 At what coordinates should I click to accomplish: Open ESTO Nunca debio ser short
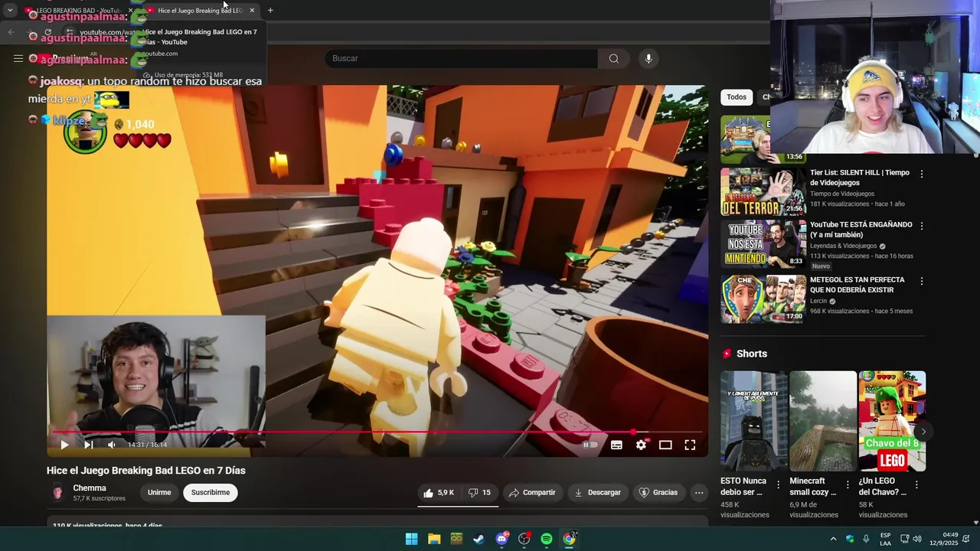[x=754, y=421]
